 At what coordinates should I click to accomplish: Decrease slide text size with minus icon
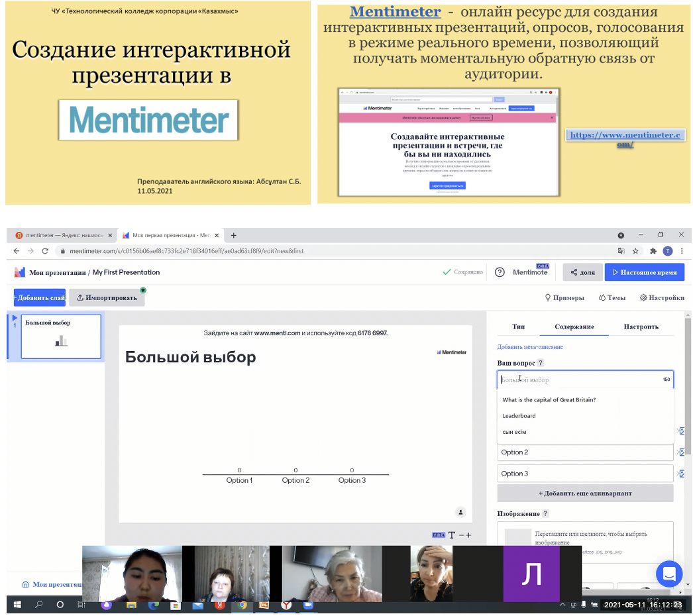461,535
